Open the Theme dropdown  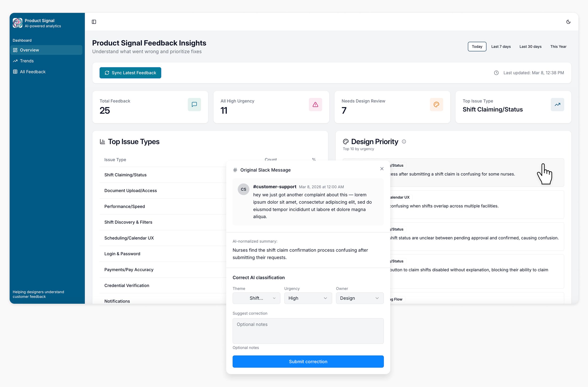tap(256, 298)
